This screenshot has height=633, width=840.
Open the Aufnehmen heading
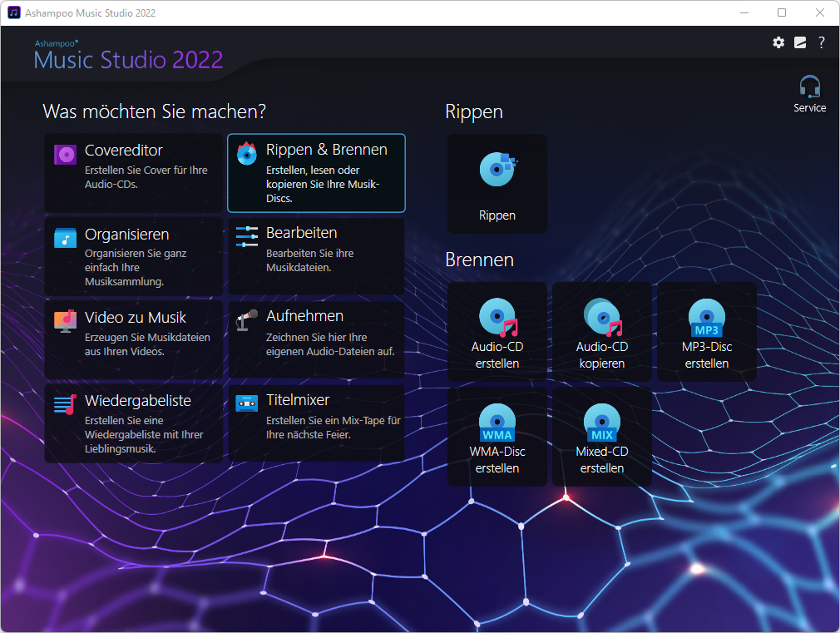point(305,316)
